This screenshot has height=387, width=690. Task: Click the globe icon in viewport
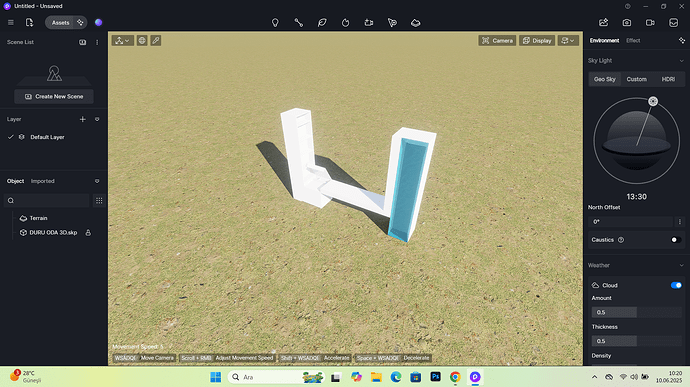coord(142,41)
